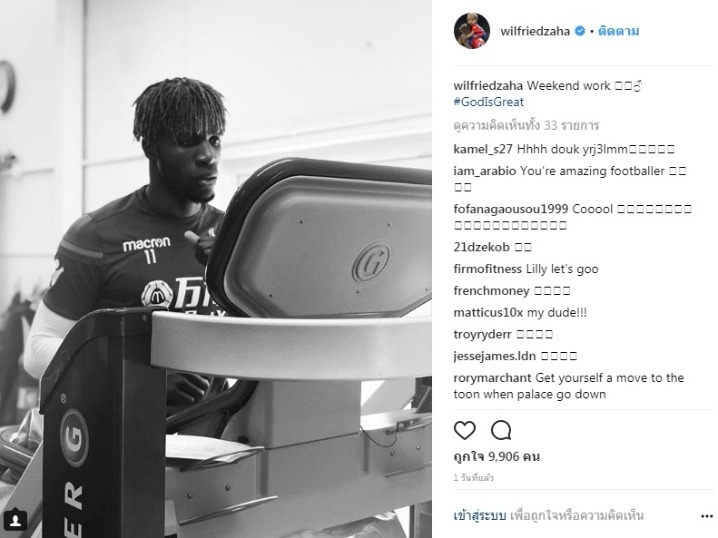Expand all 33 comments link
The image size is (718, 538).
[526, 125]
